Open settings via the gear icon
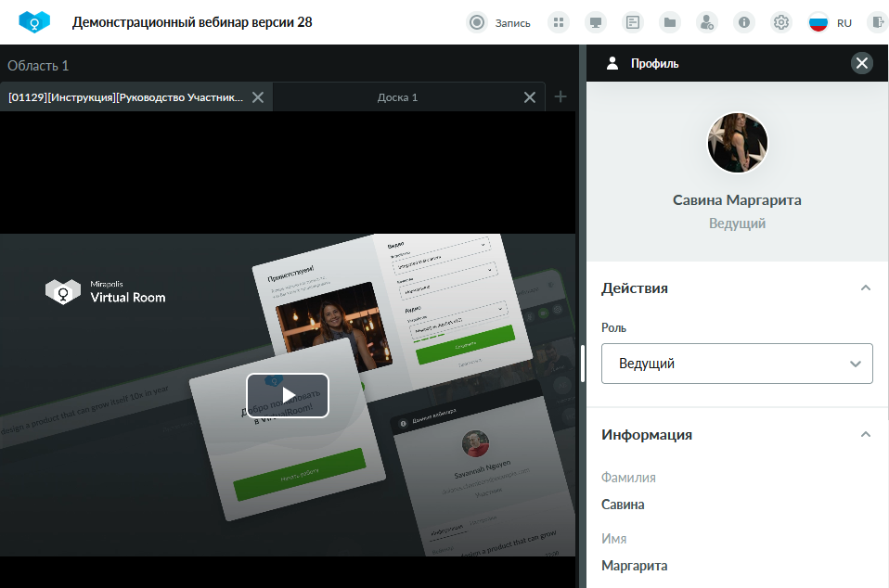 [x=781, y=22]
